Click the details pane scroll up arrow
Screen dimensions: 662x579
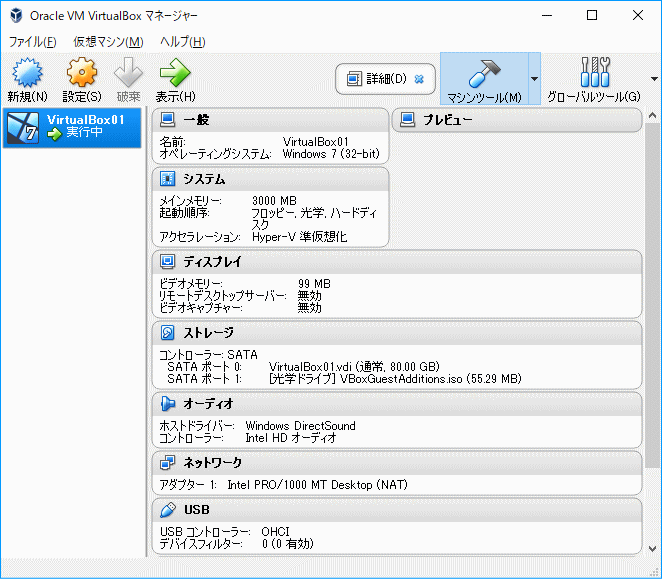pos(652,115)
